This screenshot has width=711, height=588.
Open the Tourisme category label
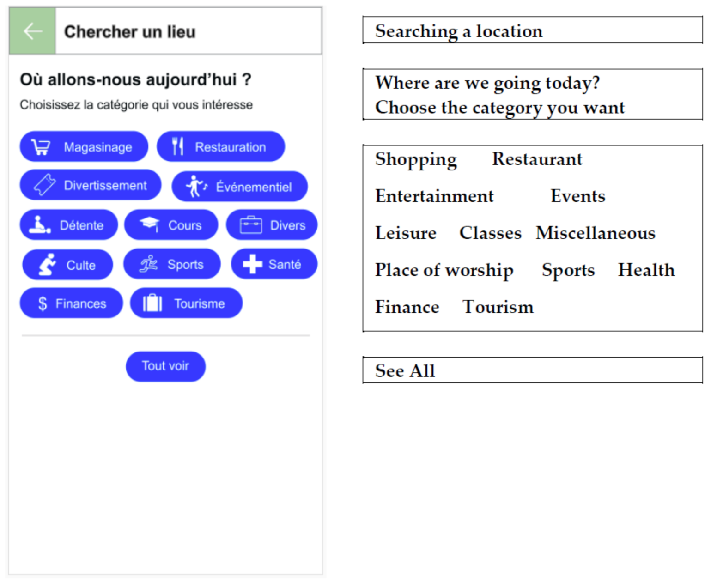200,303
